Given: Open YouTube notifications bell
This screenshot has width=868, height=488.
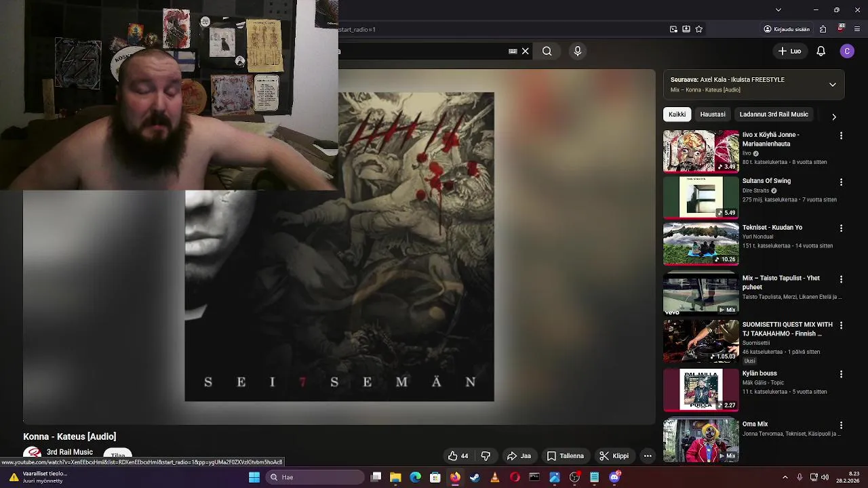Looking at the screenshot, I should point(821,51).
